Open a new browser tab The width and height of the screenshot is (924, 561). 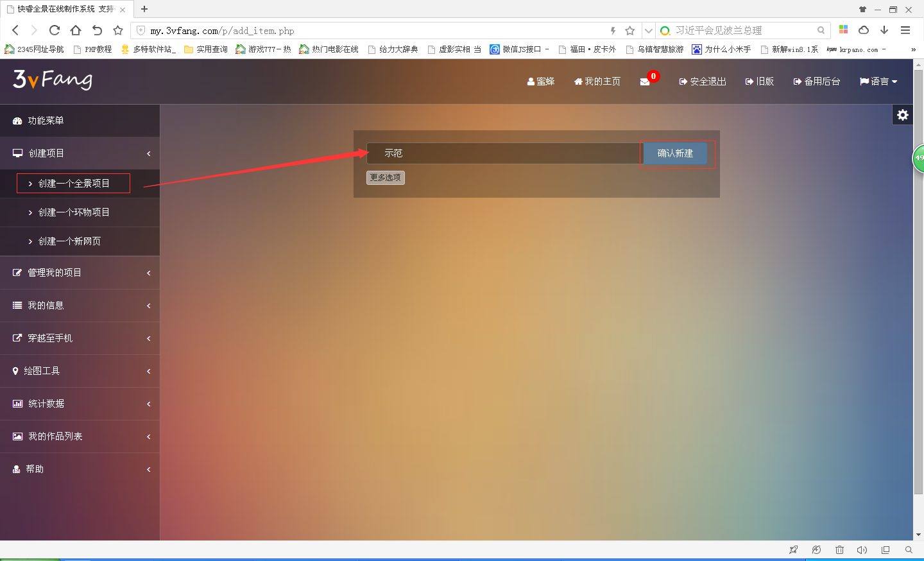pyautogui.click(x=144, y=9)
